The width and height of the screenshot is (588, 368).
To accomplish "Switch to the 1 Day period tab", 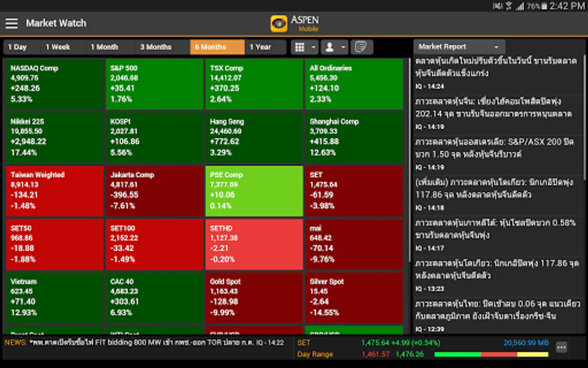I will click(22, 47).
